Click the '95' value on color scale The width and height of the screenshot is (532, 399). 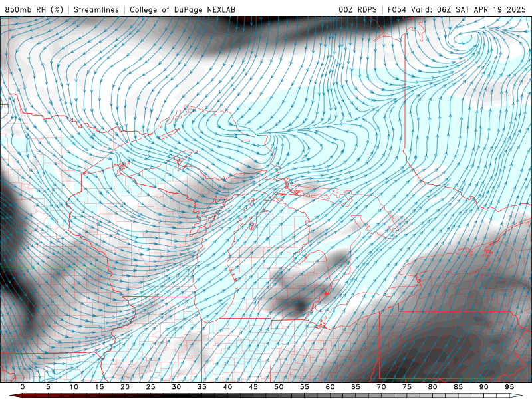point(509,387)
